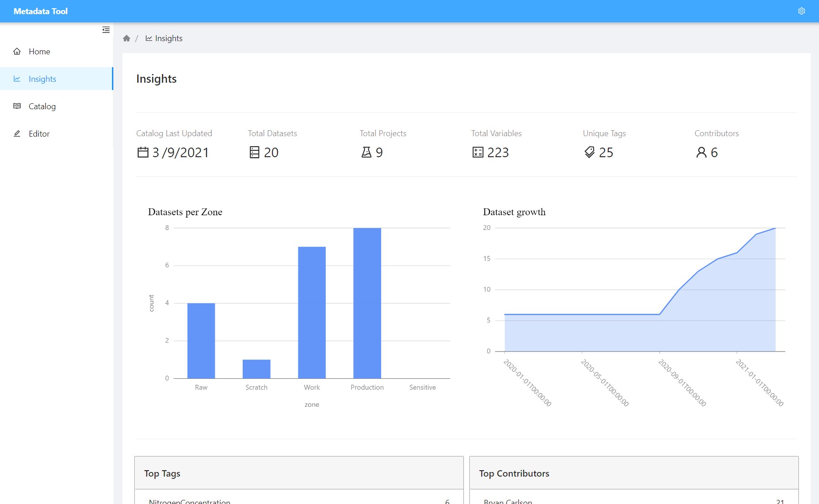This screenshot has width=819, height=504.
Task: Click the flask icon next to 9
Action: tap(366, 152)
